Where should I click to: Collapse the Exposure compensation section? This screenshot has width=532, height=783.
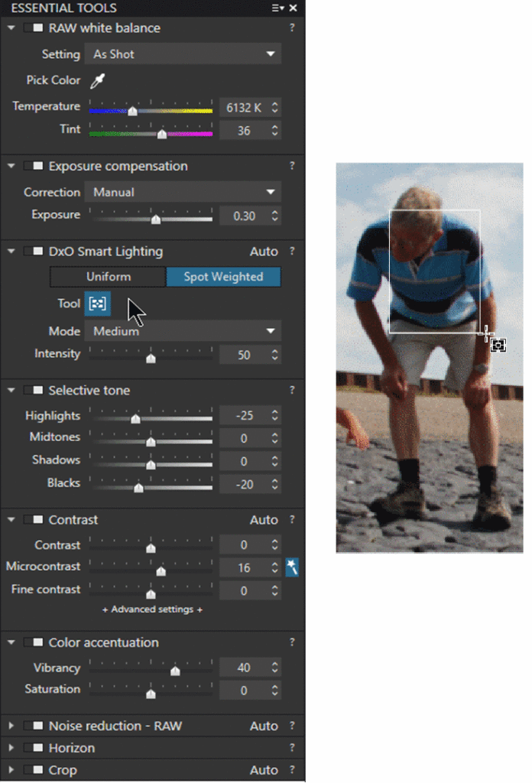tap(11, 166)
